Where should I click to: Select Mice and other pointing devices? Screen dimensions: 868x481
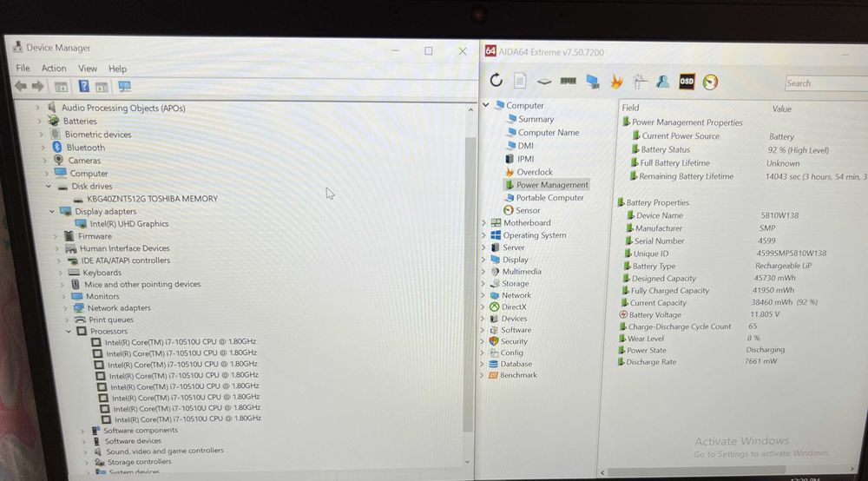[x=142, y=284]
